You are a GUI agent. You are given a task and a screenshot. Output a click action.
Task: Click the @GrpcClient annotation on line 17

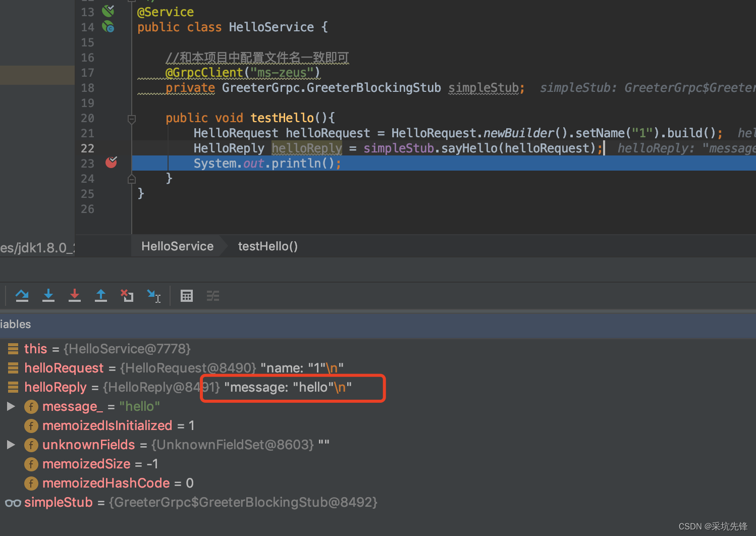(x=204, y=73)
